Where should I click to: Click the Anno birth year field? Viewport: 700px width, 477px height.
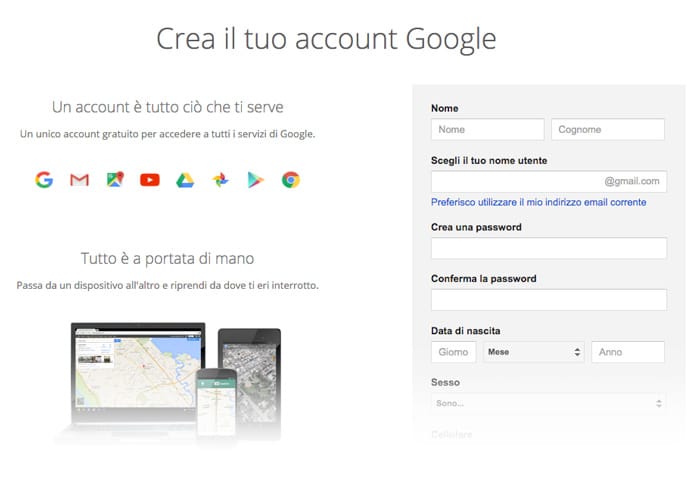[628, 352]
